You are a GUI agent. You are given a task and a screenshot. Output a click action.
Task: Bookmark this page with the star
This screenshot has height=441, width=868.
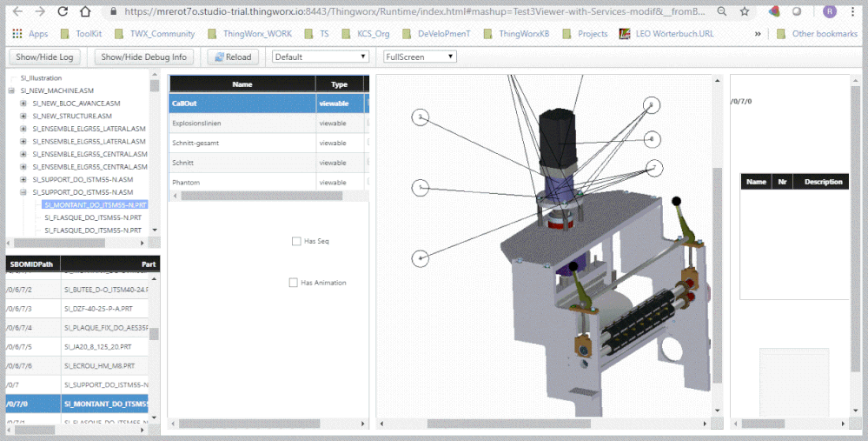click(745, 11)
